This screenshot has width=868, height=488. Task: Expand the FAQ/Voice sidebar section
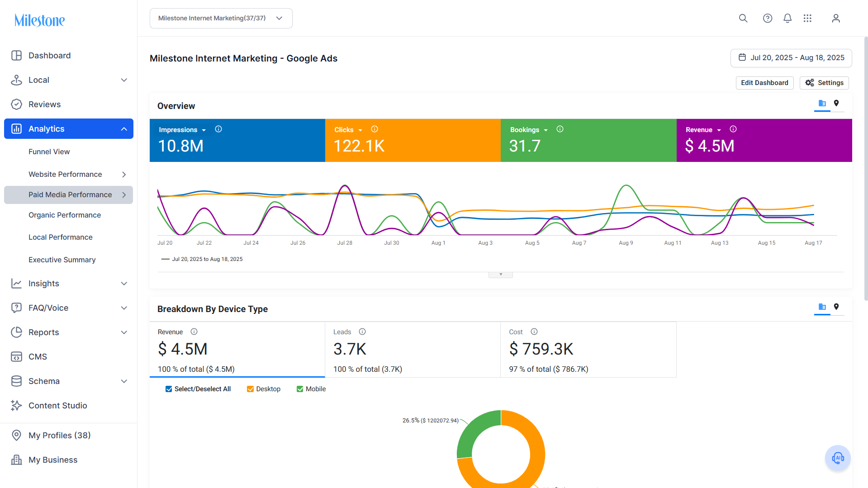[124, 308]
